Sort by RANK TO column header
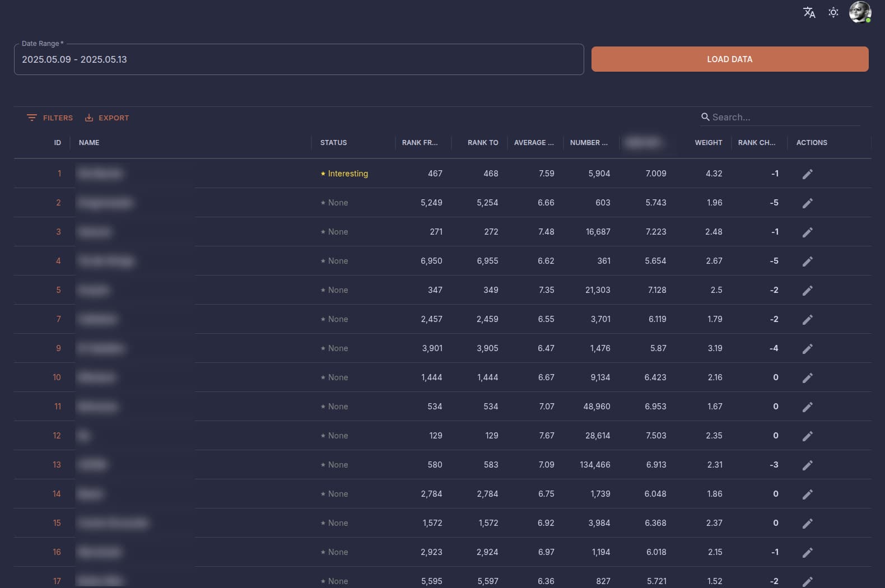 coord(483,143)
